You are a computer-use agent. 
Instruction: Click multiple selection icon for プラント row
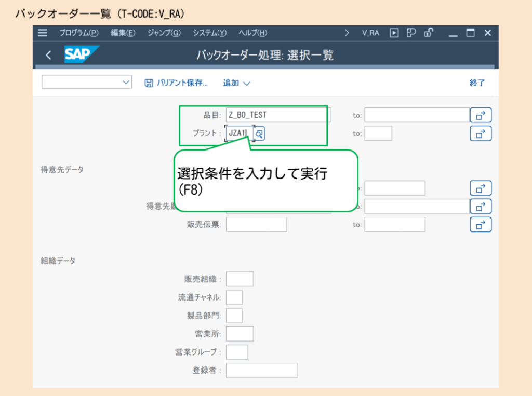[481, 133]
